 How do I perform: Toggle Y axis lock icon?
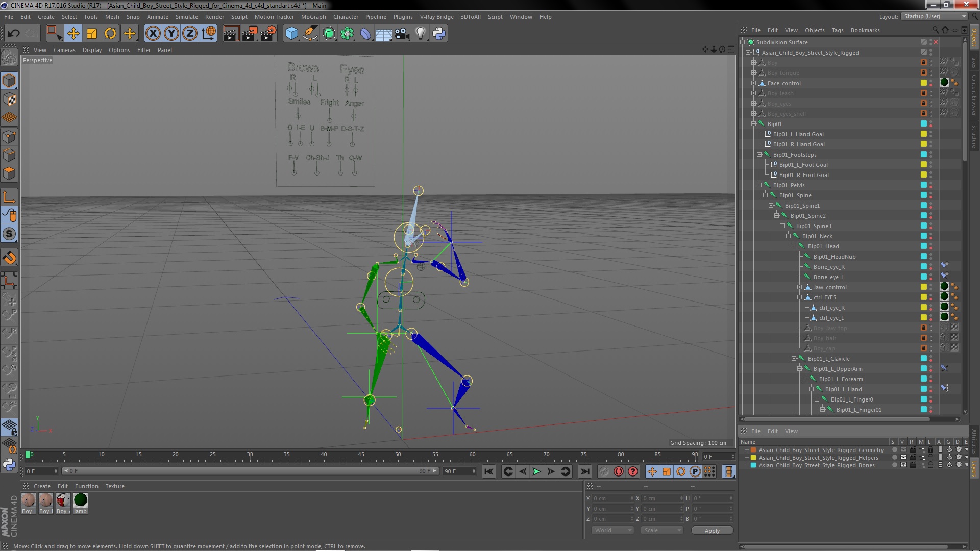(x=171, y=34)
